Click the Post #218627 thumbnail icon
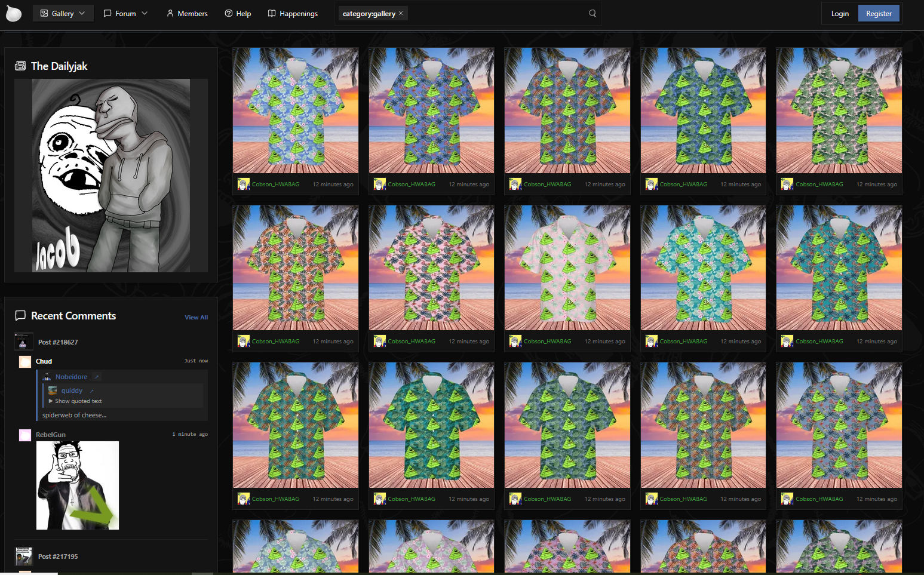Screen dimensions: 924x575 click(23, 342)
